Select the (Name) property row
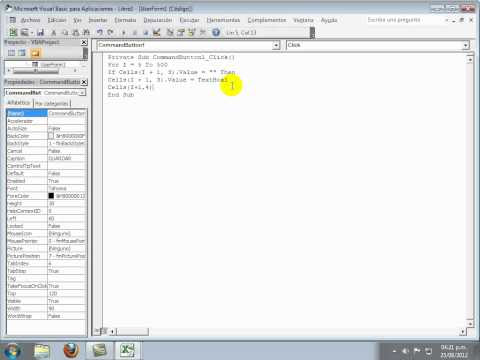 47,113
